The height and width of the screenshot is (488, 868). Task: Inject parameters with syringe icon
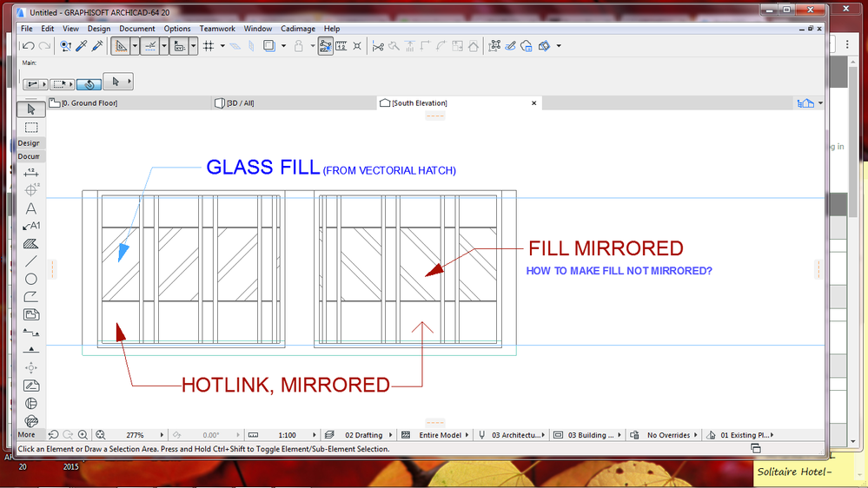click(96, 46)
